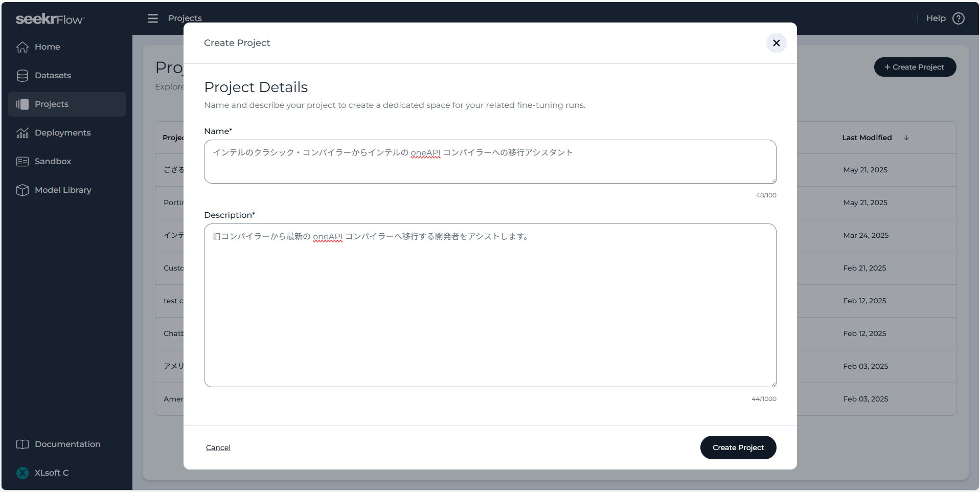Click into the Name text field
This screenshot has width=980, height=492.
490,162
